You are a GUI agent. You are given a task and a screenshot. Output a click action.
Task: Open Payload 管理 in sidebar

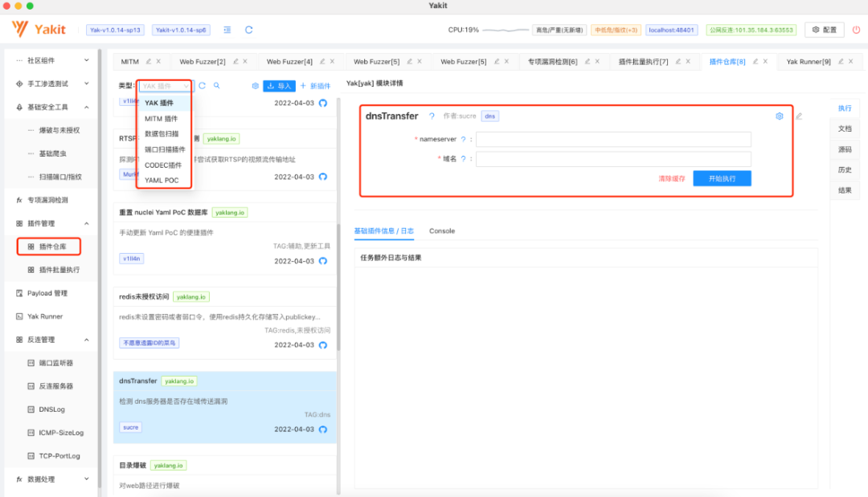tap(47, 293)
